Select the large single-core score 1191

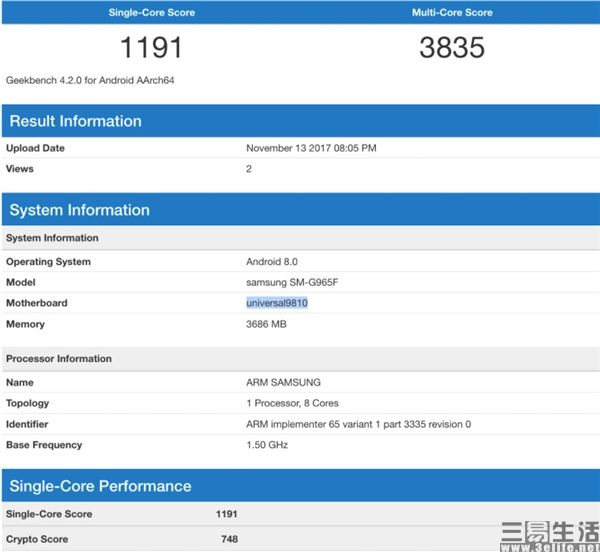pos(152,47)
